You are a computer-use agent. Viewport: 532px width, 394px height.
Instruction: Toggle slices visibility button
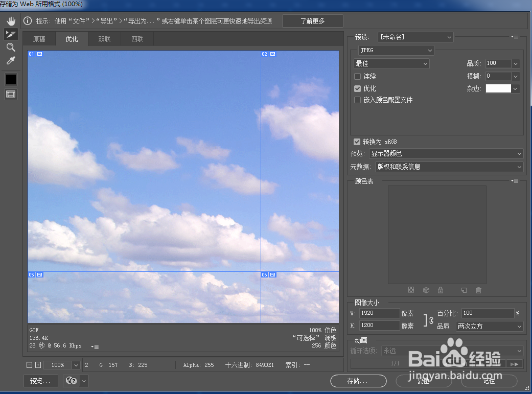point(11,95)
